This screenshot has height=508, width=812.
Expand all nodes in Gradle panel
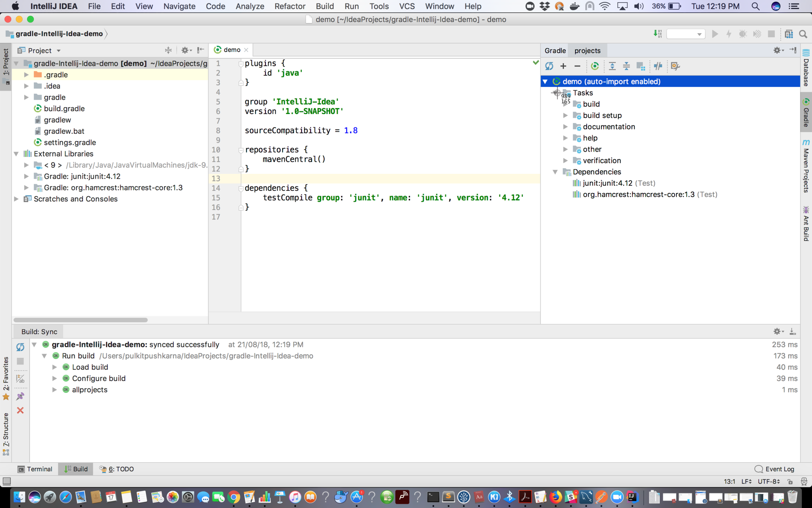tap(612, 66)
